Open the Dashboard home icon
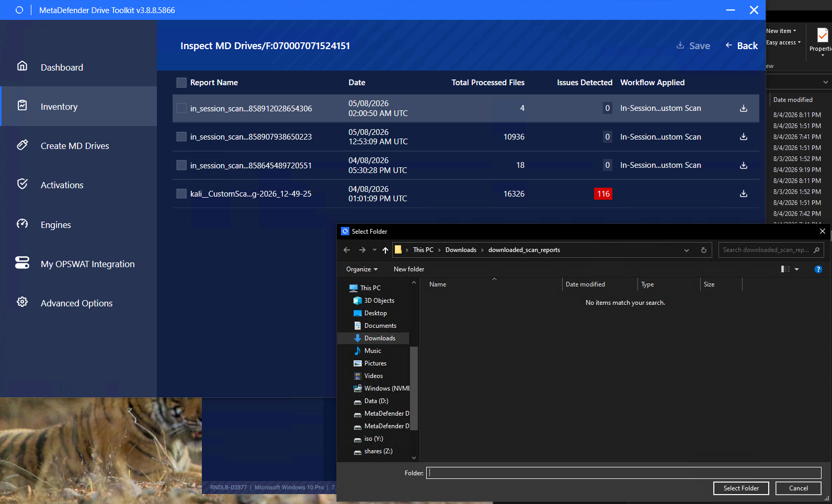This screenshot has height=504, width=832. point(22,66)
